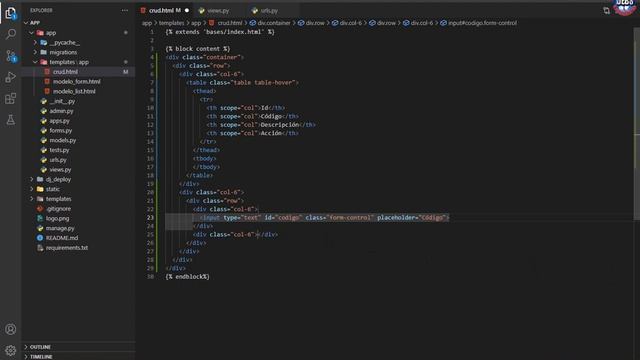Switch to views.py editor tab
Viewport: 640px width, 360px height.
(218, 11)
